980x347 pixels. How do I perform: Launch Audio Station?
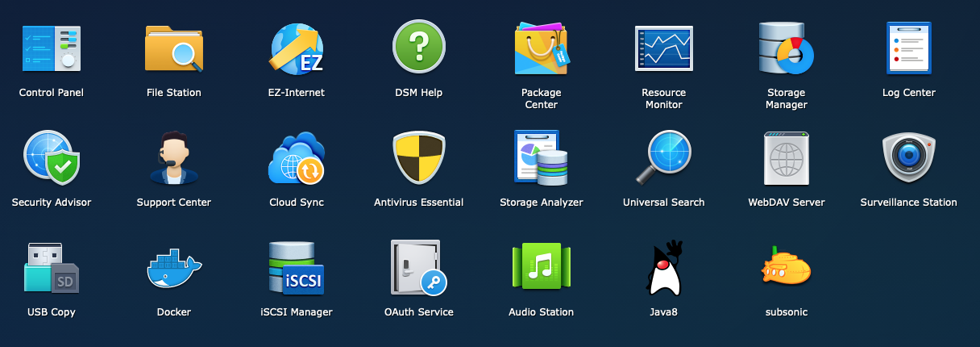coord(542,268)
